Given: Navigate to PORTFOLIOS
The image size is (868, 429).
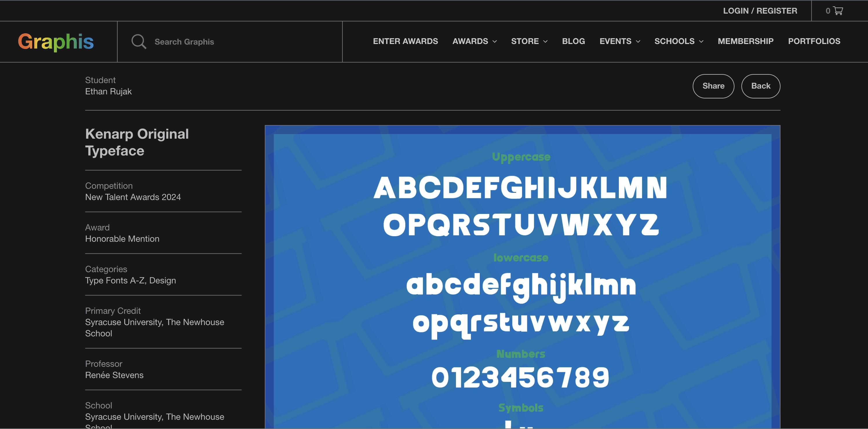Looking at the screenshot, I should pos(814,41).
